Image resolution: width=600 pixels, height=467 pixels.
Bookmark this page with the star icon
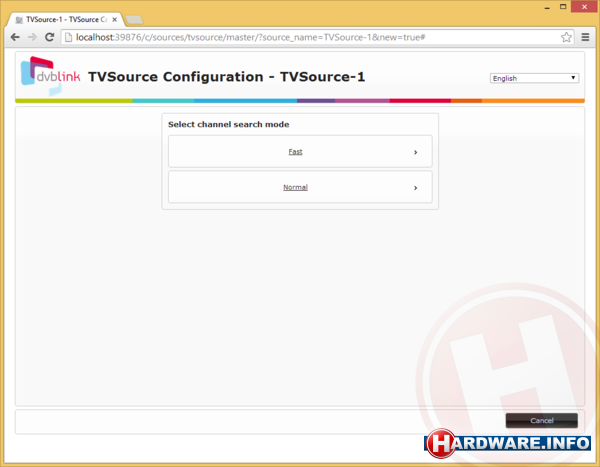[x=566, y=37]
